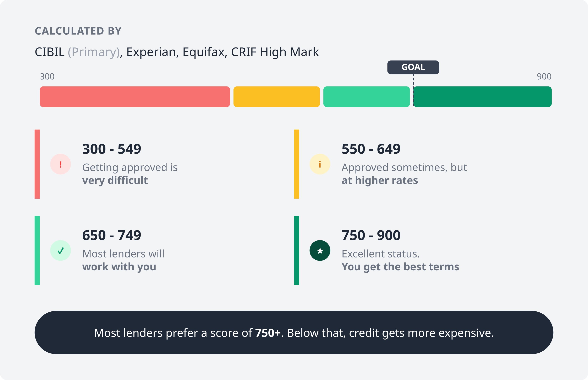The width and height of the screenshot is (588, 380).
Task: Click "You get the best terms" text
Action: [400, 267]
